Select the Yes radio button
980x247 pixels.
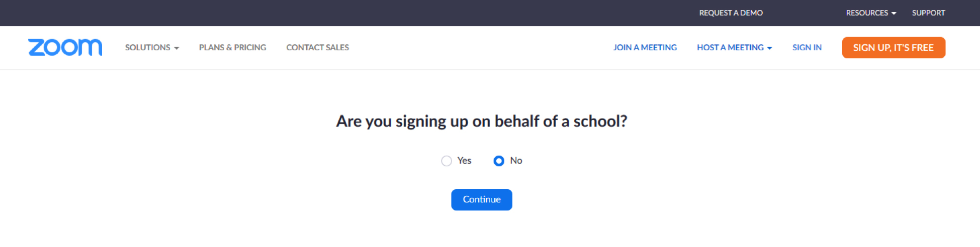(x=447, y=161)
